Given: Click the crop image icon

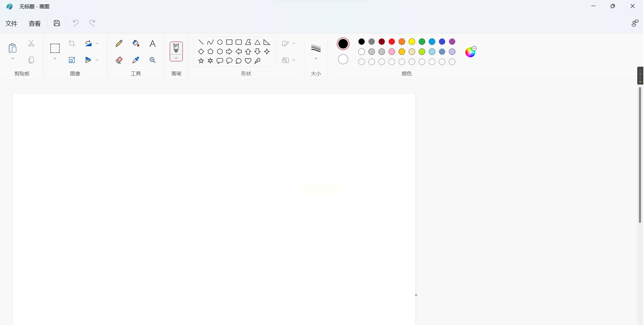Looking at the screenshot, I should (x=72, y=43).
